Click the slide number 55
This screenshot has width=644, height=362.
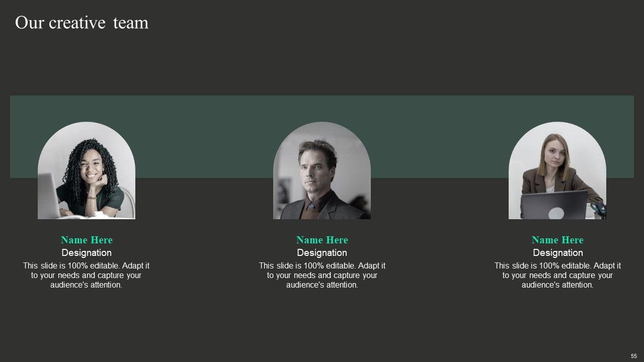[634, 355]
